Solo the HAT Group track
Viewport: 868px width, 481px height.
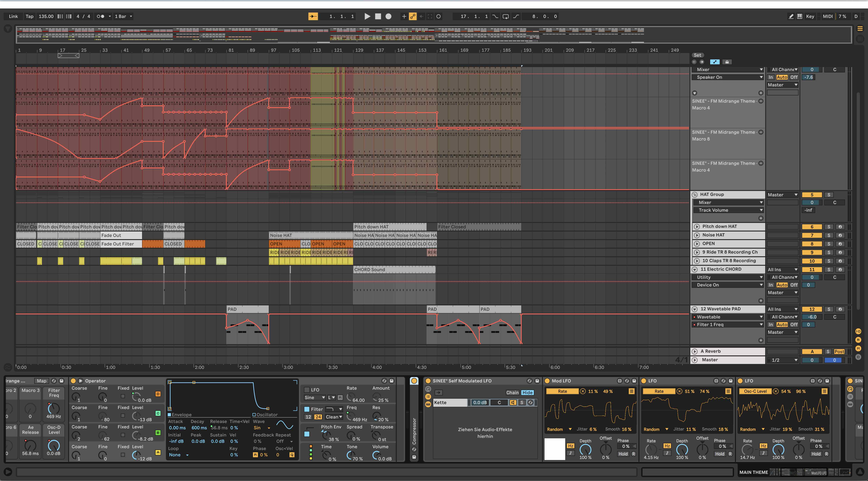coord(828,195)
